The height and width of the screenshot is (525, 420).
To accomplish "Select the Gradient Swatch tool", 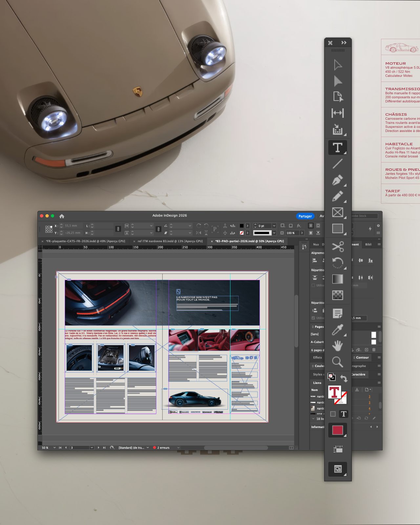I will click(338, 279).
